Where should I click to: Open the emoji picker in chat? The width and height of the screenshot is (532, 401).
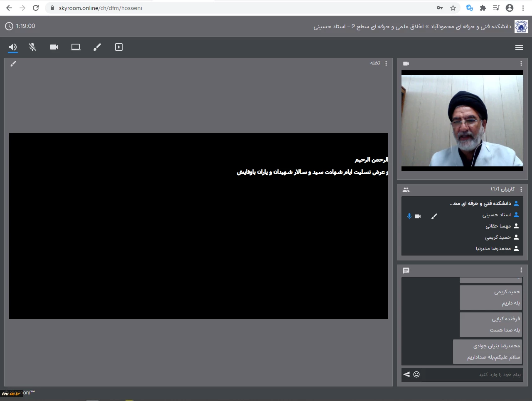(416, 374)
